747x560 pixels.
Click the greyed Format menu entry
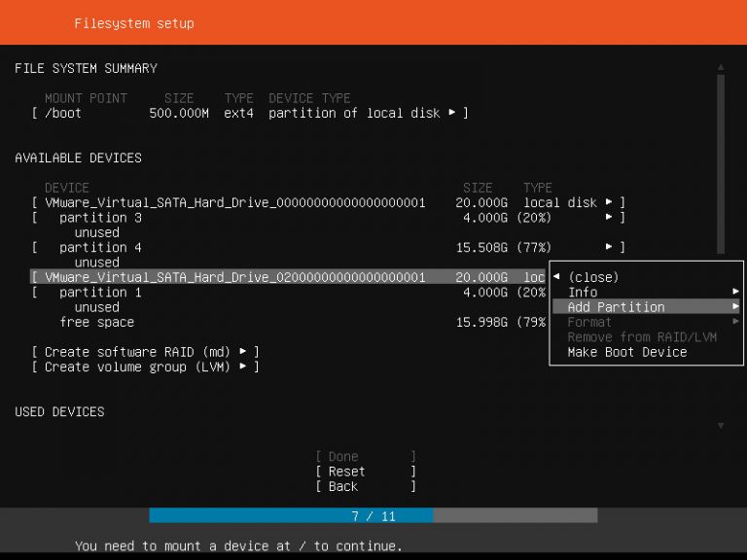[x=589, y=322]
